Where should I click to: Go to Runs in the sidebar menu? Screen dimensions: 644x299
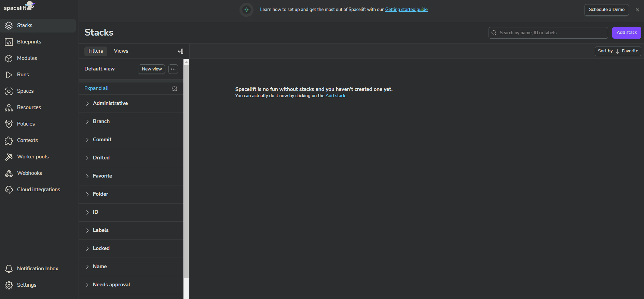pos(38,75)
